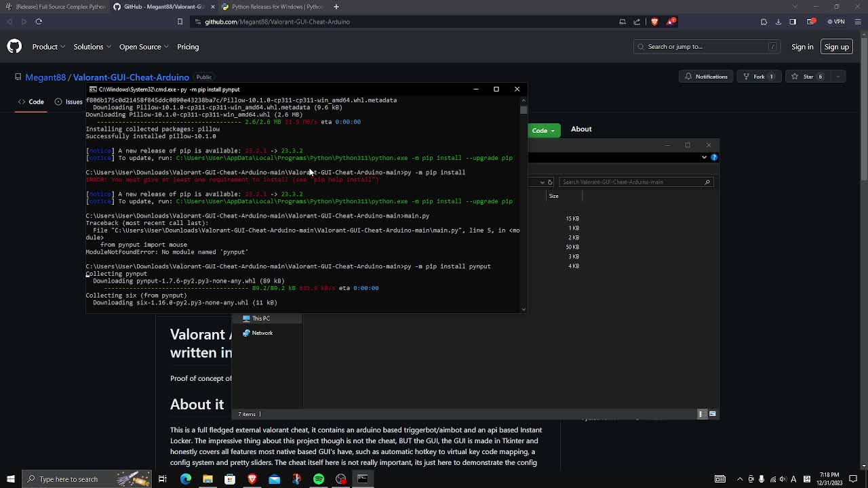
Task: Click the refresh icon in File Explorer
Action: 550,182
